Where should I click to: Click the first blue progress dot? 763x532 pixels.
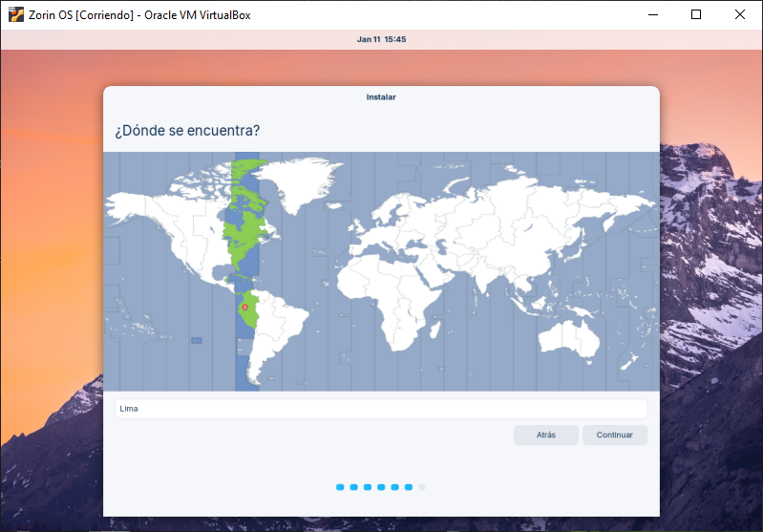[x=340, y=487]
